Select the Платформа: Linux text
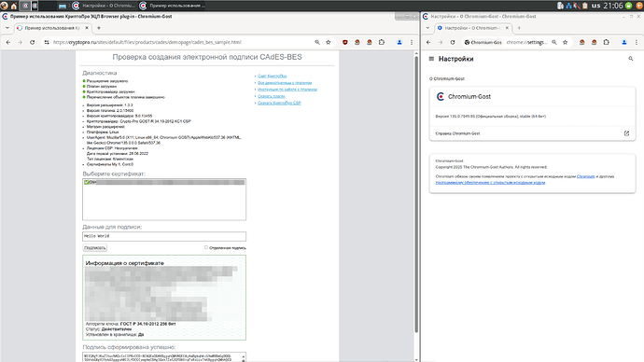The width and height of the screenshot is (644, 362). point(103,132)
